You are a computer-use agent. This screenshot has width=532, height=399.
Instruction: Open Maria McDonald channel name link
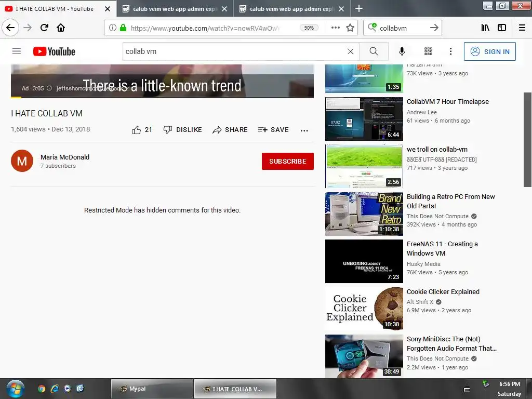(x=65, y=157)
